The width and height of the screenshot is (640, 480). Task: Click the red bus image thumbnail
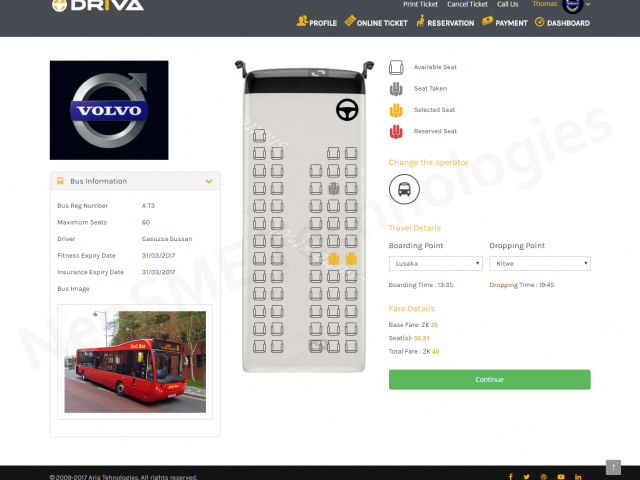click(134, 361)
